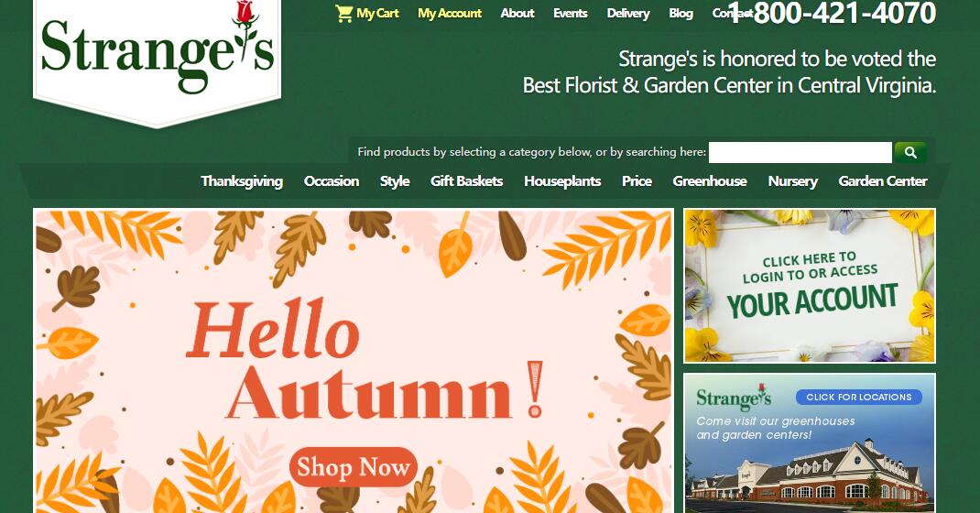Open My Account in top navigation
Image resolution: width=980 pixels, height=513 pixels.
(x=450, y=13)
